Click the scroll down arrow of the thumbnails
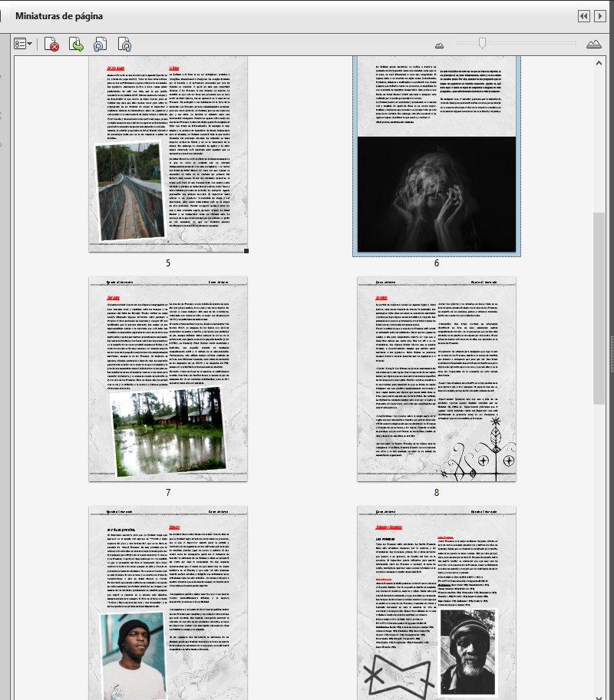614x700 pixels. tap(599, 696)
